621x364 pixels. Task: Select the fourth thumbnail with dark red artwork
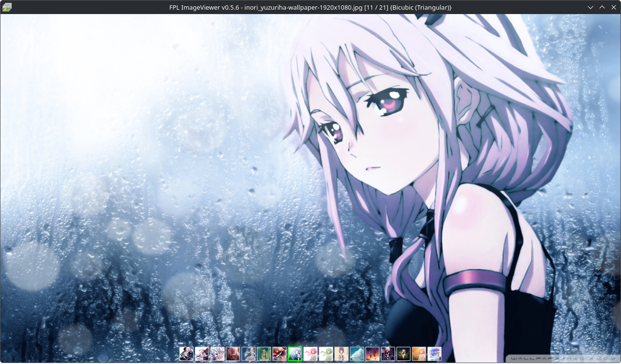tap(233, 354)
